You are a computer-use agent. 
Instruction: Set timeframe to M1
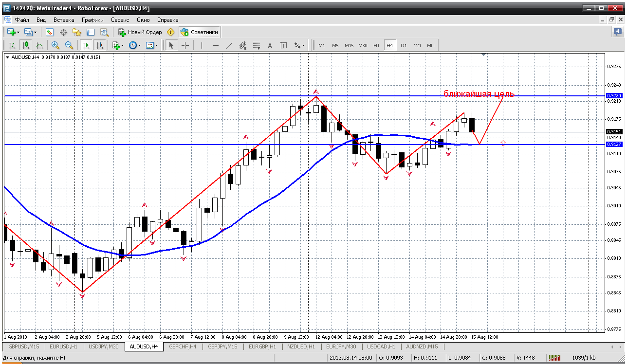point(321,45)
